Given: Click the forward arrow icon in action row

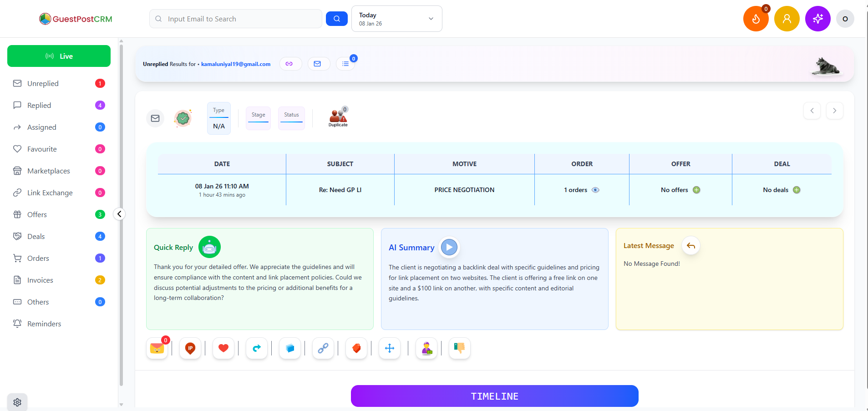Looking at the screenshot, I should click(x=257, y=348).
